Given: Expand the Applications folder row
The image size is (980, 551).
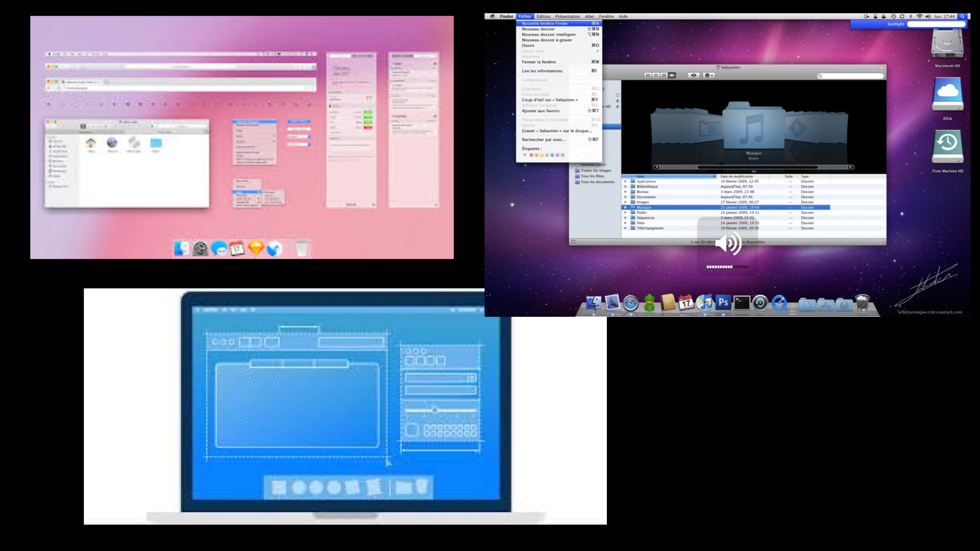Looking at the screenshot, I should [625, 181].
